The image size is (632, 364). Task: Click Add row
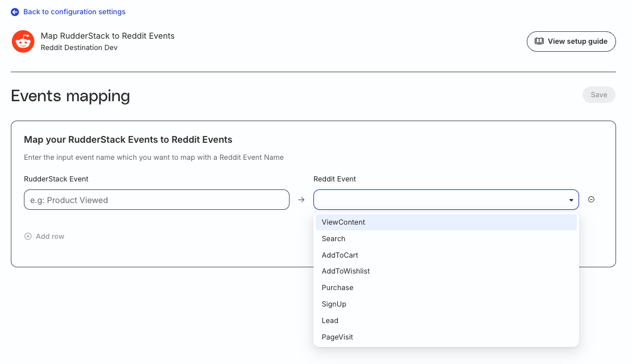point(44,237)
